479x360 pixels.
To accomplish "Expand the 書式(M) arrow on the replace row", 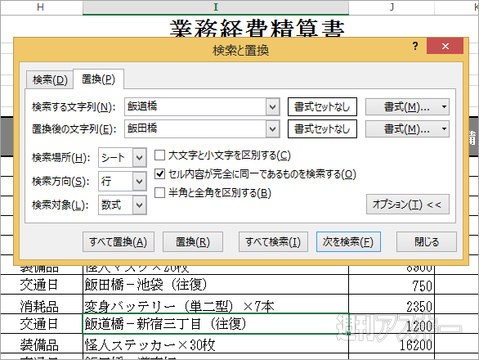I will 444,129.
